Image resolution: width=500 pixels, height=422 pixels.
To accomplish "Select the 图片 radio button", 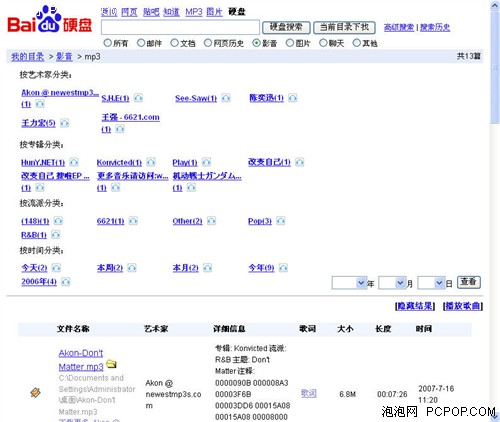I will pyautogui.click(x=290, y=43).
